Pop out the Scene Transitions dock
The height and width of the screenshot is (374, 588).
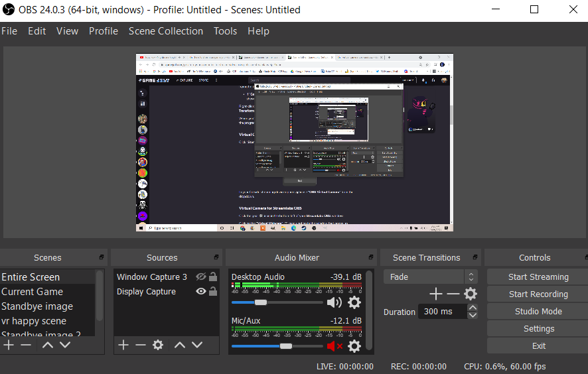coord(475,257)
